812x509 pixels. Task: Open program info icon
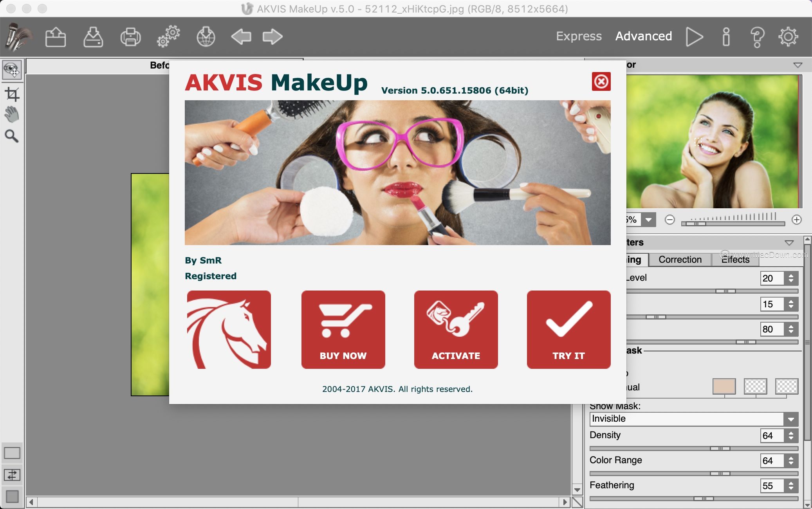coord(726,37)
